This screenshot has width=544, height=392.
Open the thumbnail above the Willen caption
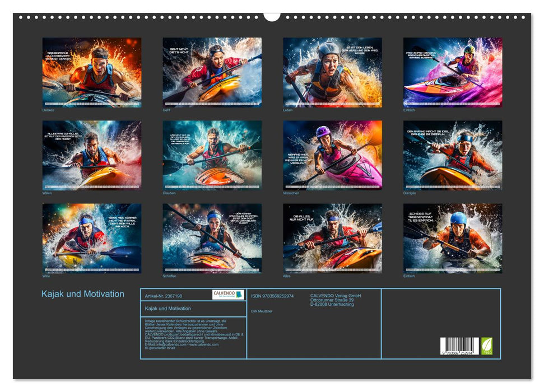pyautogui.click(x=91, y=155)
